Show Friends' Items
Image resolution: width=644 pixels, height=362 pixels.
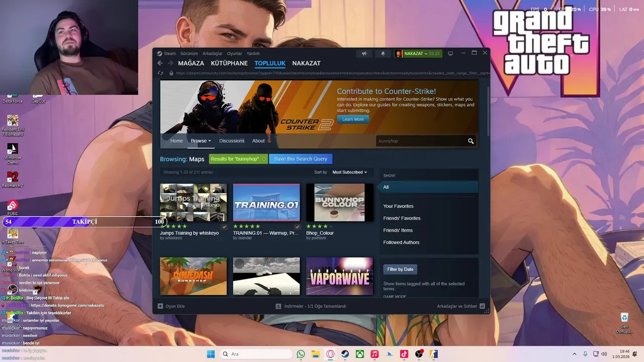coord(398,230)
